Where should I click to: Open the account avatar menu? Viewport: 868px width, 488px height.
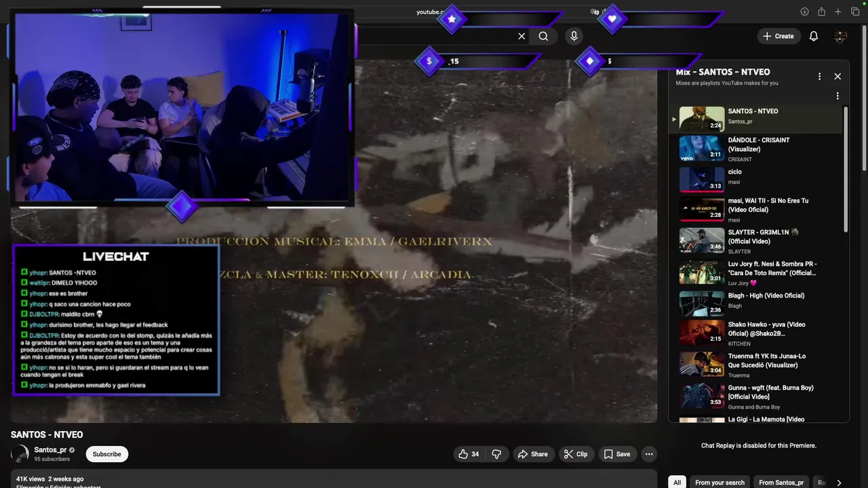coord(840,37)
